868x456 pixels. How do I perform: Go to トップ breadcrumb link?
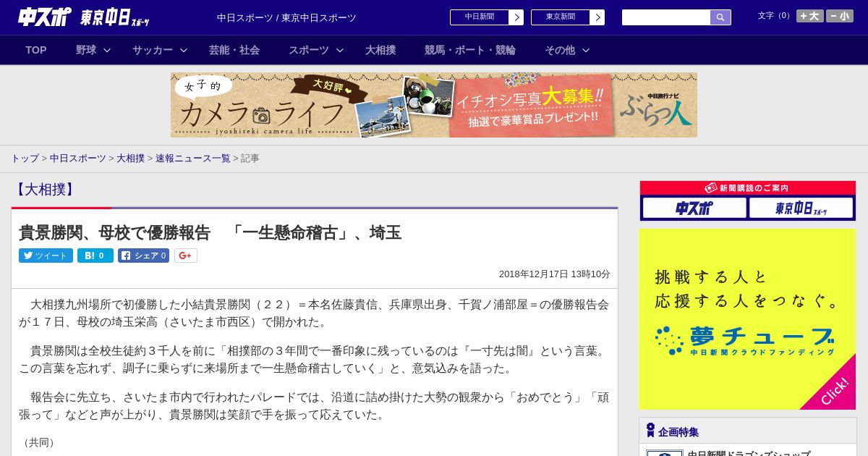25,158
